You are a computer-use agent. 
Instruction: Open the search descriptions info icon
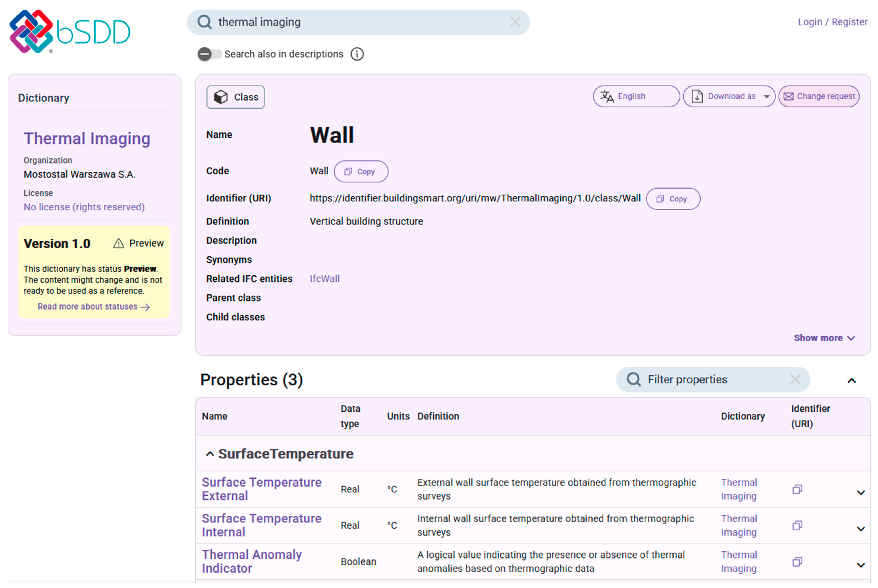point(357,54)
